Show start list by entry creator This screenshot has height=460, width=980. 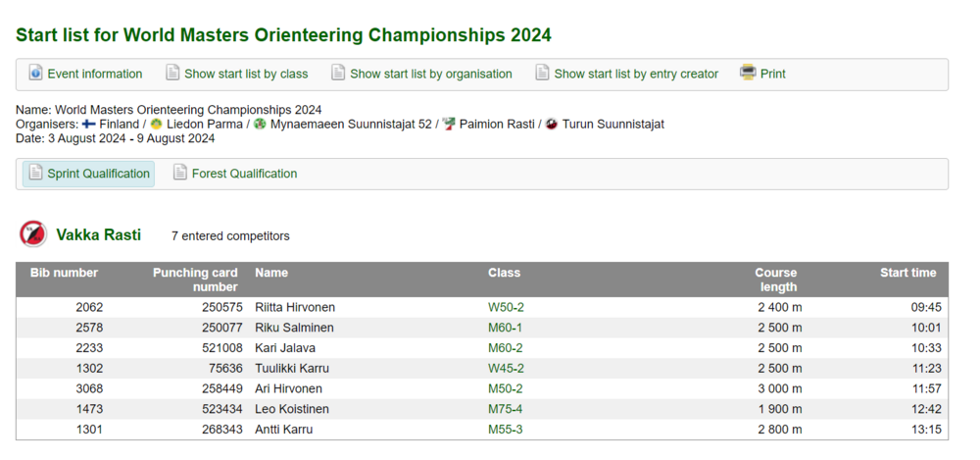(635, 74)
